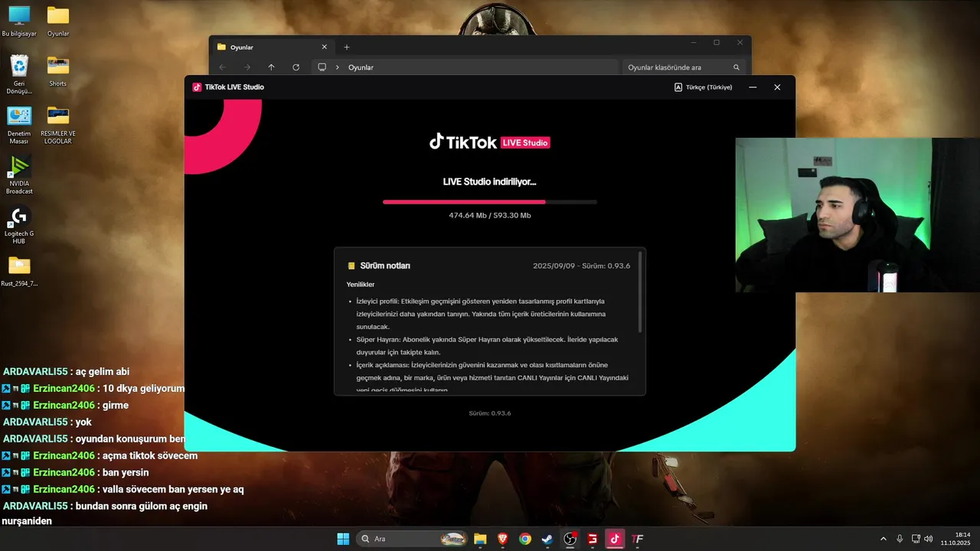The image size is (980, 551).
Task: Open OBS Studio in the taskbar
Action: [x=570, y=539]
